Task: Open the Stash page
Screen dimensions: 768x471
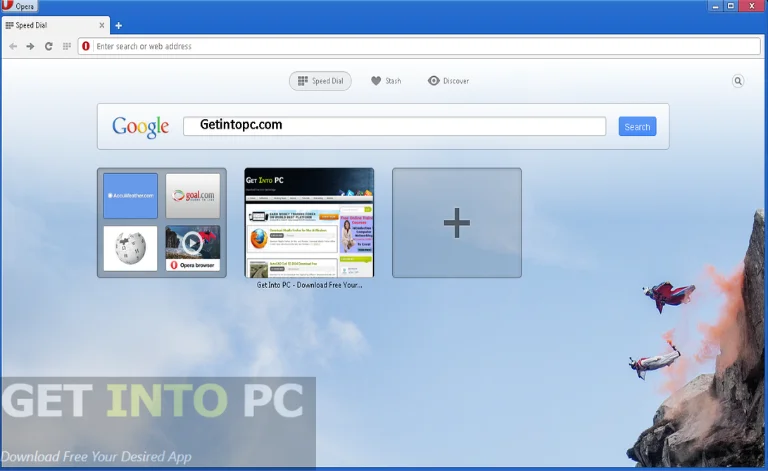Action: (x=386, y=81)
